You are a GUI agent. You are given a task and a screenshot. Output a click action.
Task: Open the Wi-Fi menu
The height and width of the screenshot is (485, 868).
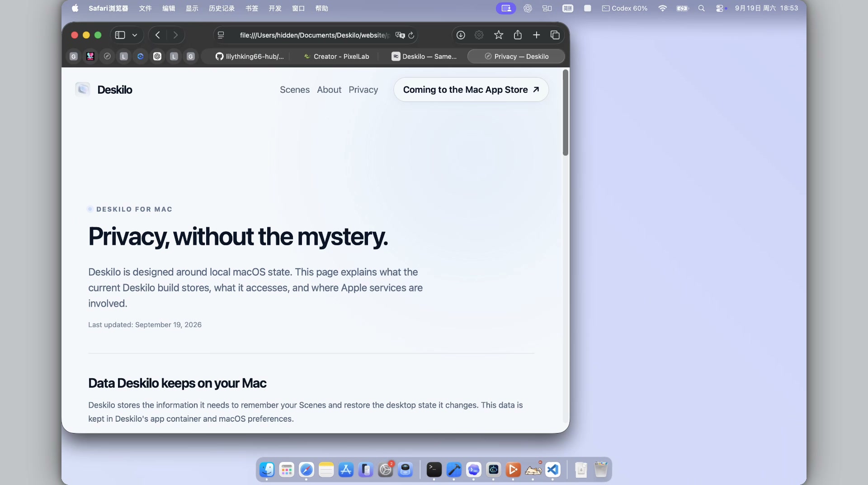(662, 8)
